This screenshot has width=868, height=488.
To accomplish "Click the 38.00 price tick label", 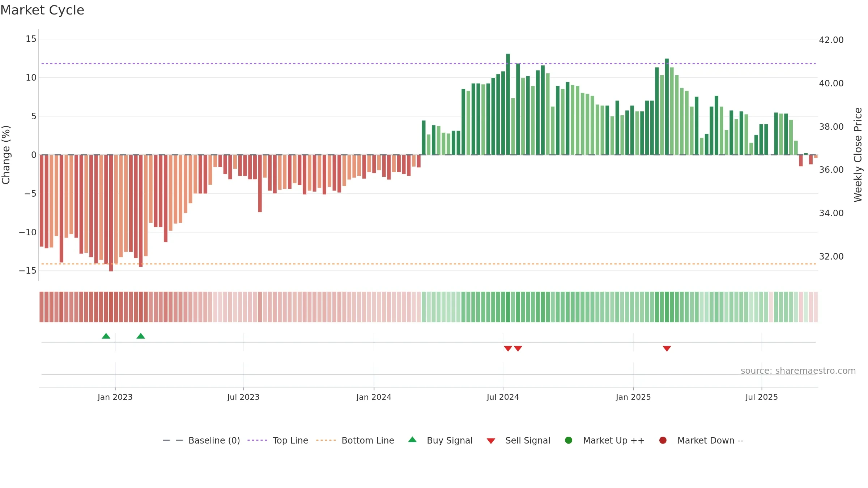I will tap(831, 127).
